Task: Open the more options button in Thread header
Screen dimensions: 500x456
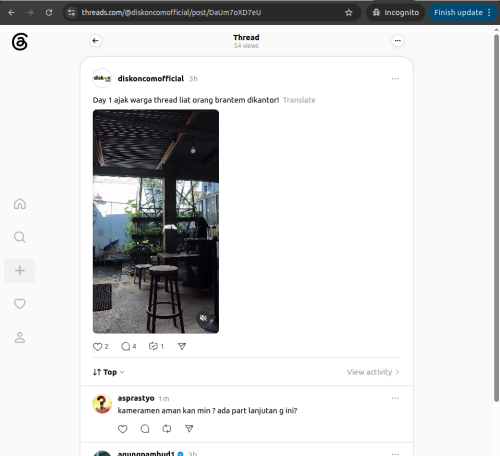Action: click(398, 41)
